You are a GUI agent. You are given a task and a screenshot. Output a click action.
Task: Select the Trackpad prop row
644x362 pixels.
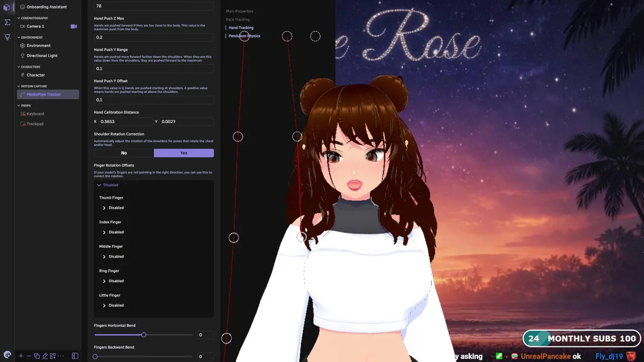pyautogui.click(x=48, y=124)
